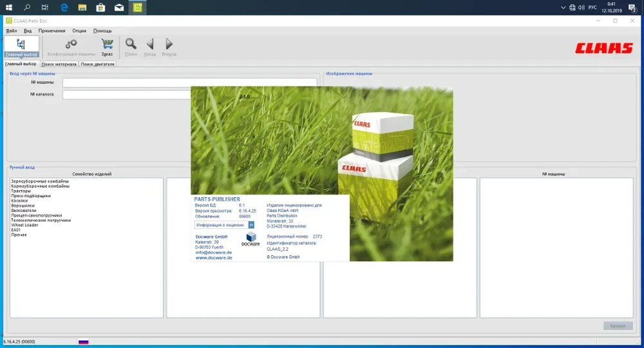
Task: Open Task View on the taskbar
Action: pyautogui.click(x=45, y=7)
